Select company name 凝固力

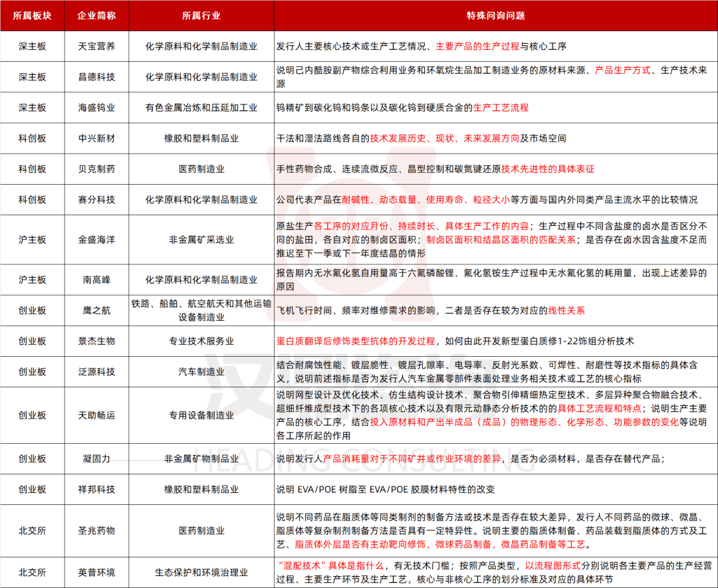point(96,458)
